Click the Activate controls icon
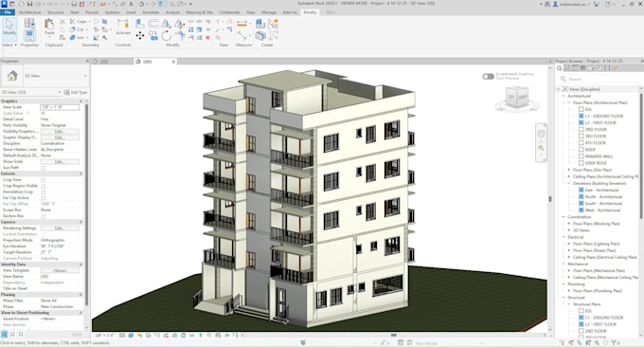Viewport: 644px width, 348px height. click(123, 27)
